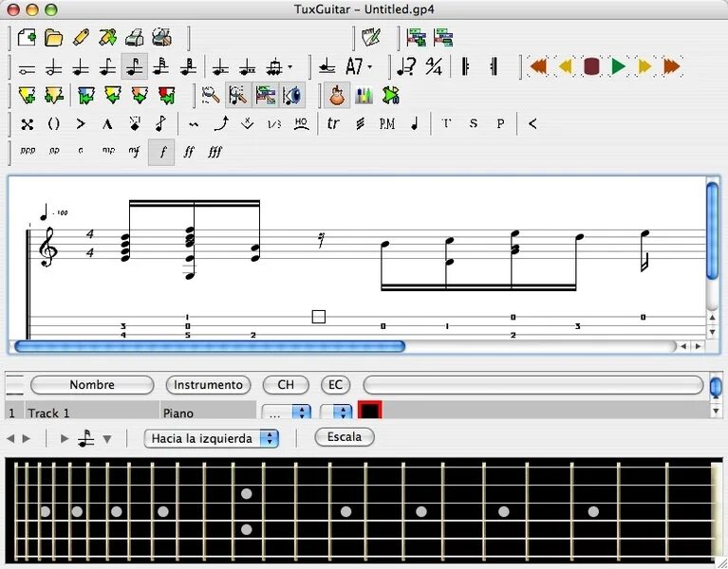Click the EC column header
This screenshot has width=728, height=569.
coord(335,385)
